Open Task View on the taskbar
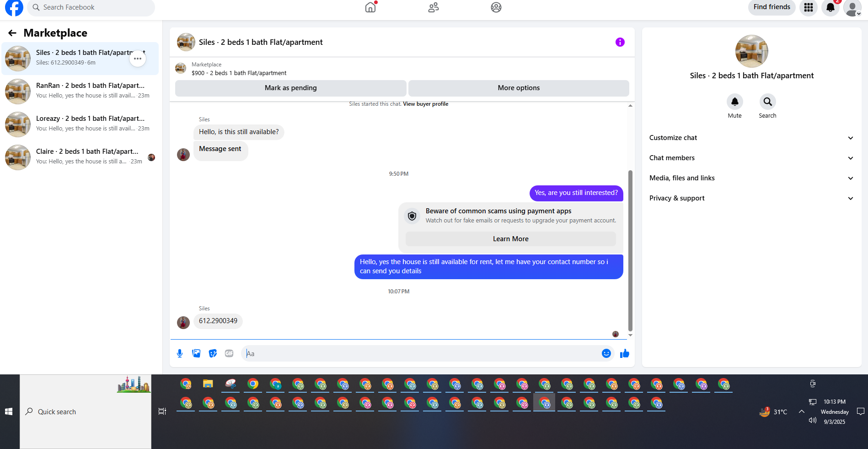 click(162, 411)
